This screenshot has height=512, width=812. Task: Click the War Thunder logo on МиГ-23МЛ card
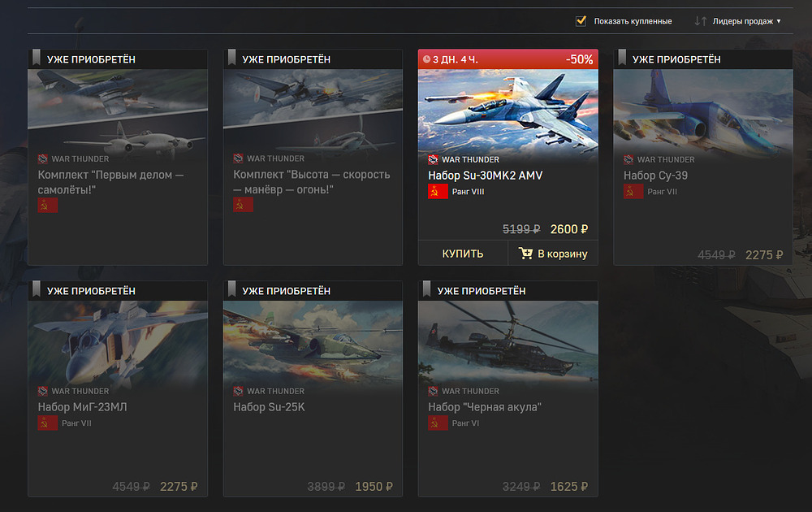point(43,391)
